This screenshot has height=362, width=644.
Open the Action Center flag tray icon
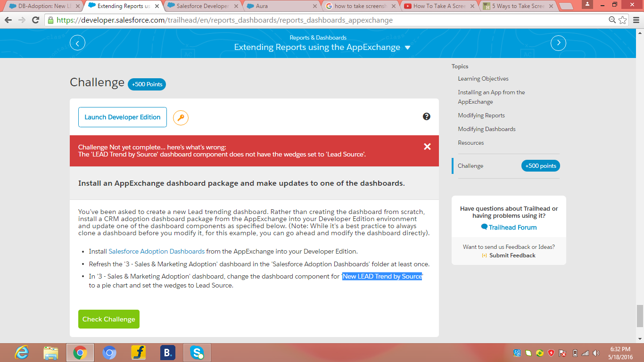click(x=562, y=353)
